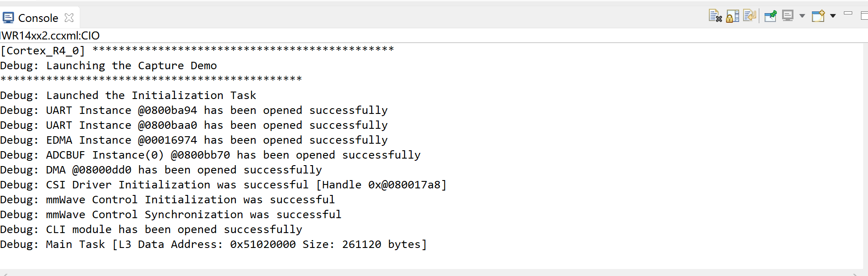
Task: Close the Console tab
Action: 69,18
